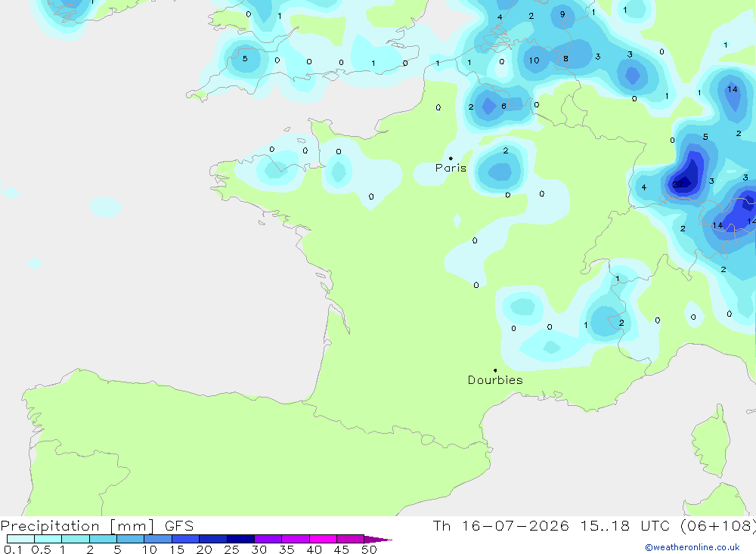Select the black dot marker above Paris label

click(451, 158)
